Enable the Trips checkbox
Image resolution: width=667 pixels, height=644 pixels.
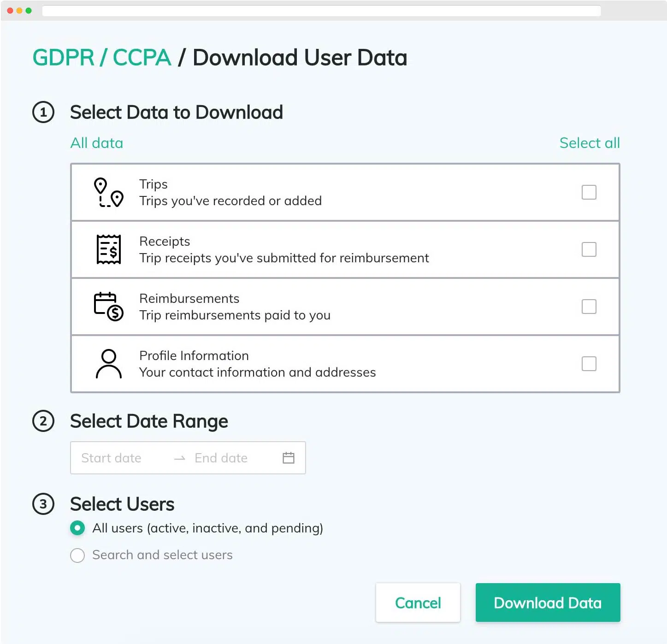tap(589, 192)
